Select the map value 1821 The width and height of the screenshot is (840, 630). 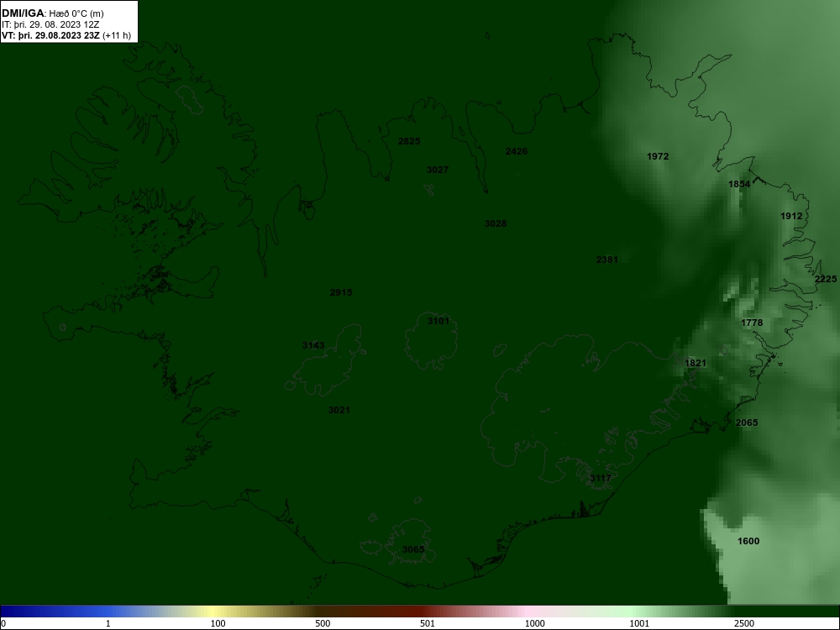696,363
